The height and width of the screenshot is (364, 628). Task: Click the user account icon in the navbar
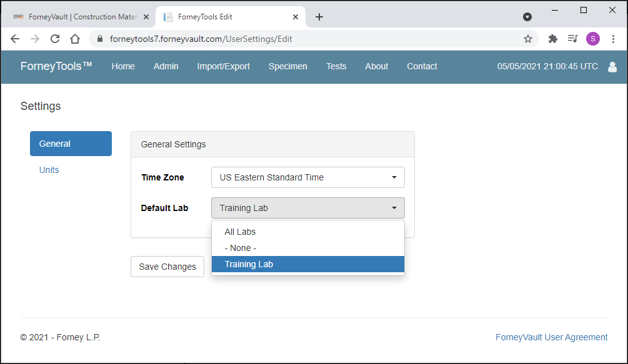coord(612,67)
